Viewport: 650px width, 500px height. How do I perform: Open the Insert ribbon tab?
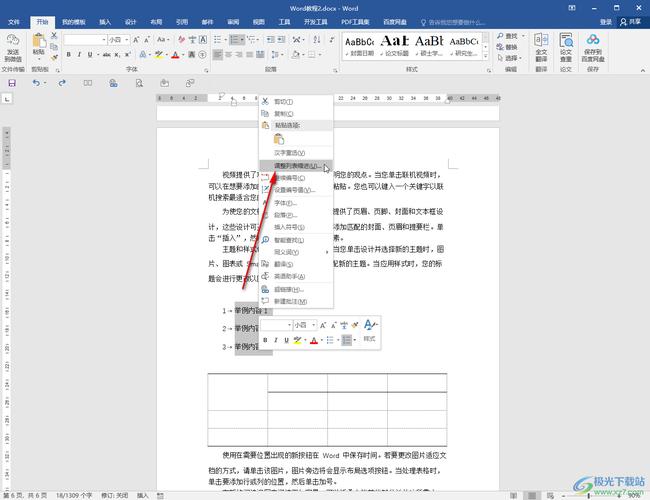click(x=105, y=22)
